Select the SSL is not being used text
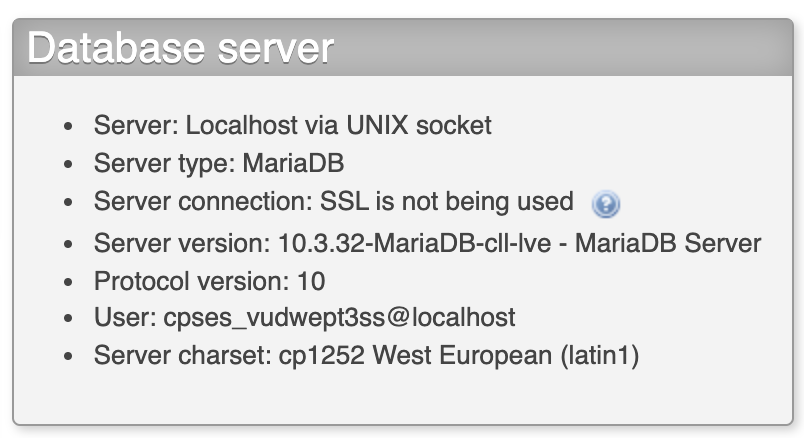 pos(447,202)
